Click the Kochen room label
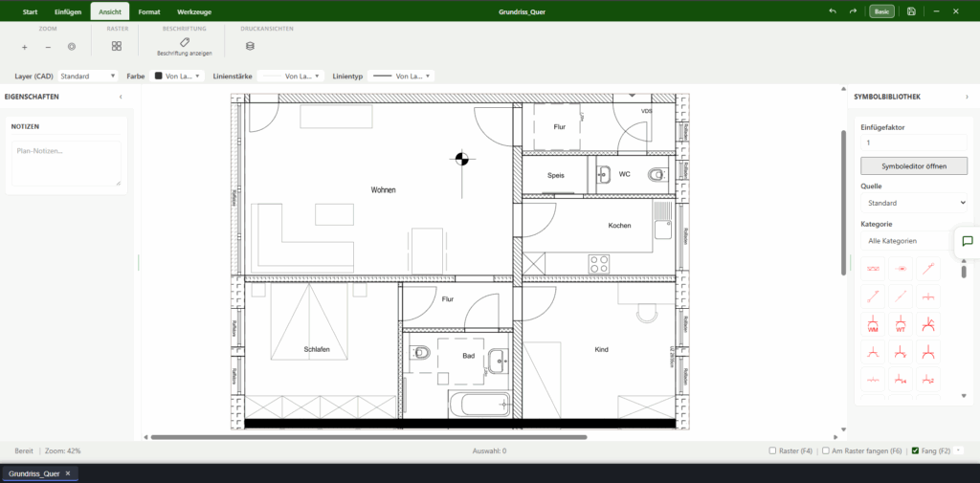 click(x=620, y=226)
